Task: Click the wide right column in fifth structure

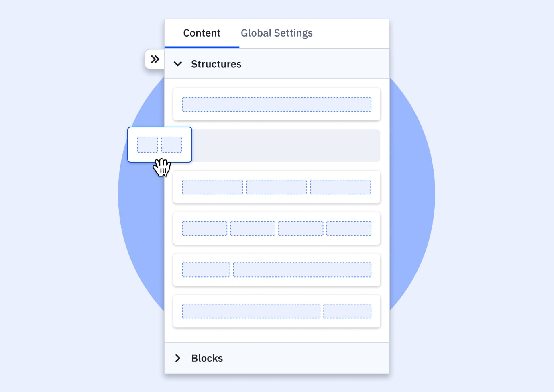Action: (x=302, y=269)
